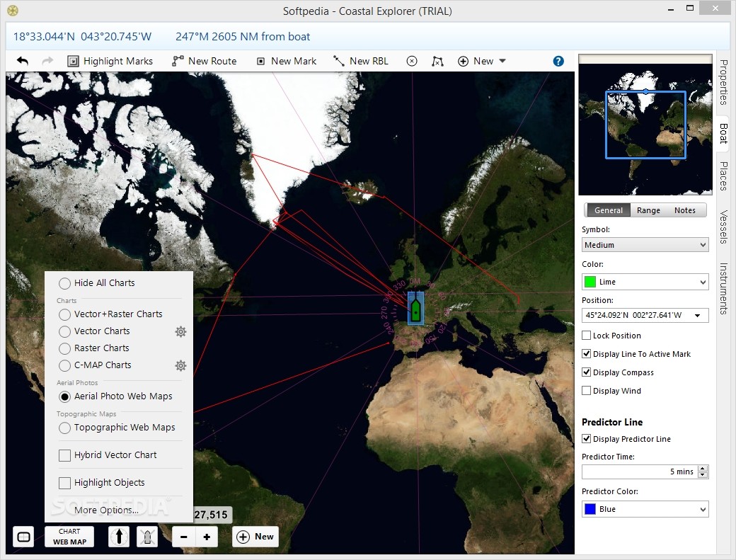This screenshot has width=736, height=560.
Task: Click the route edit icon beside New
Action: tap(437, 62)
